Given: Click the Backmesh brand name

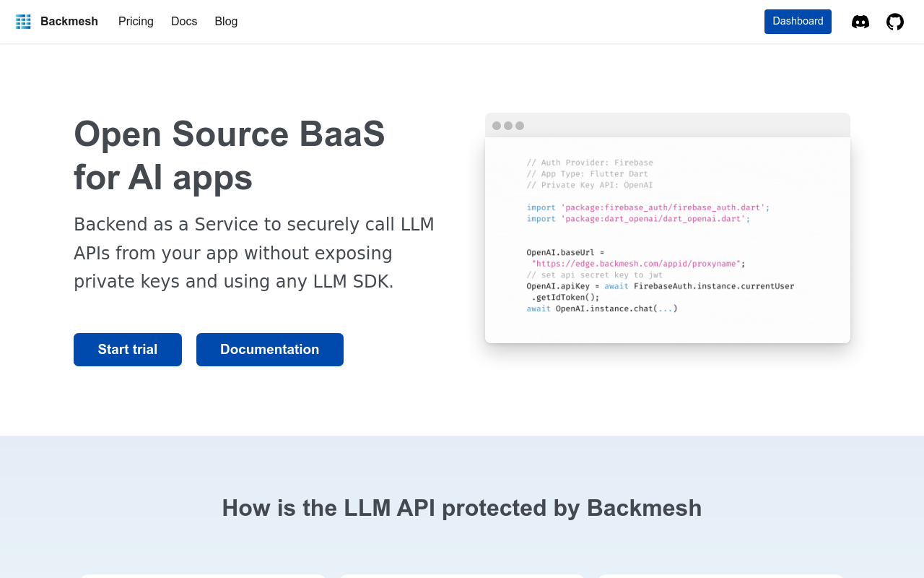Looking at the screenshot, I should [69, 22].
